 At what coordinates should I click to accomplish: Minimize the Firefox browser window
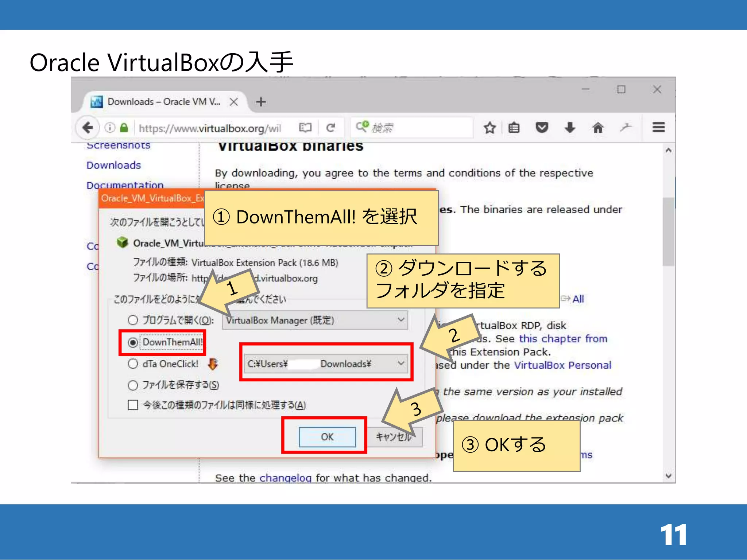tap(586, 89)
